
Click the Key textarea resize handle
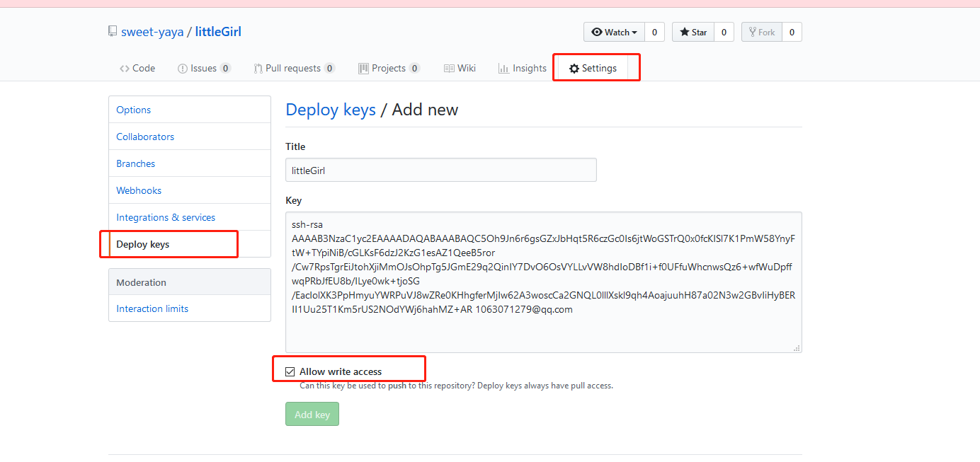[797, 347]
